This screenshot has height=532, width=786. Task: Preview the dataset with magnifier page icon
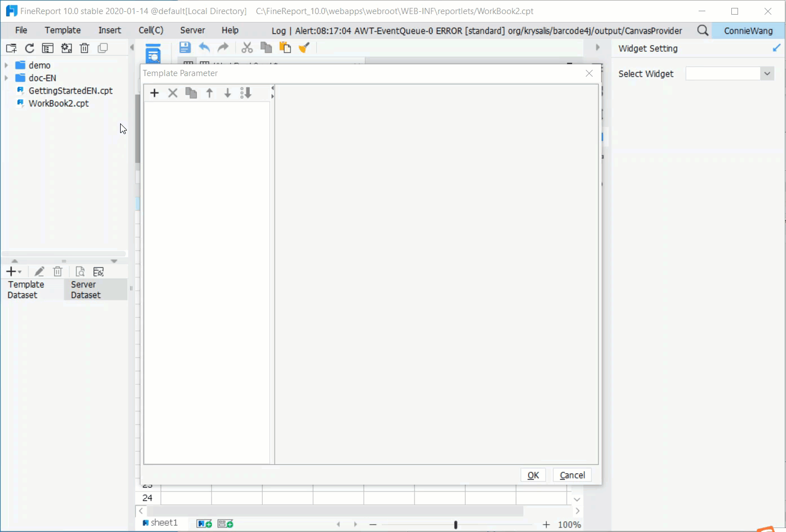coord(80,272)
